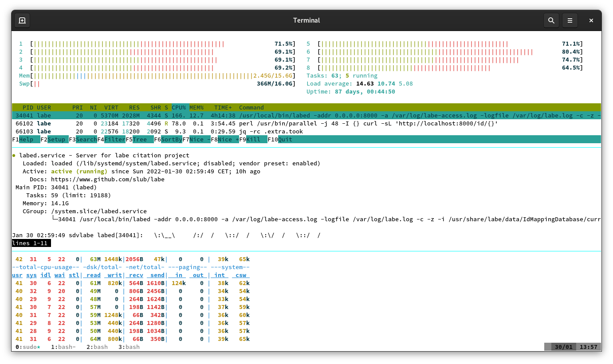Sort by the VIRT column header

point(111,108)
